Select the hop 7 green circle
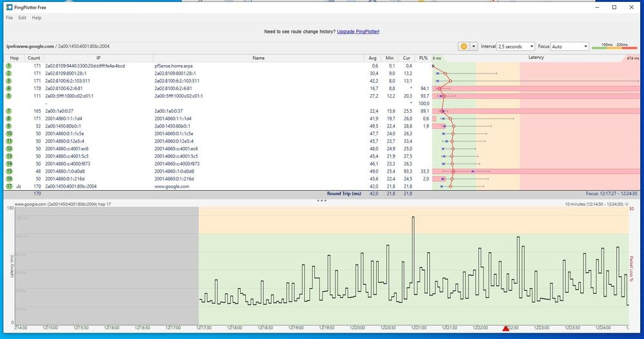Viewport: 644px width, 339px height. click(x=8, y=111)
